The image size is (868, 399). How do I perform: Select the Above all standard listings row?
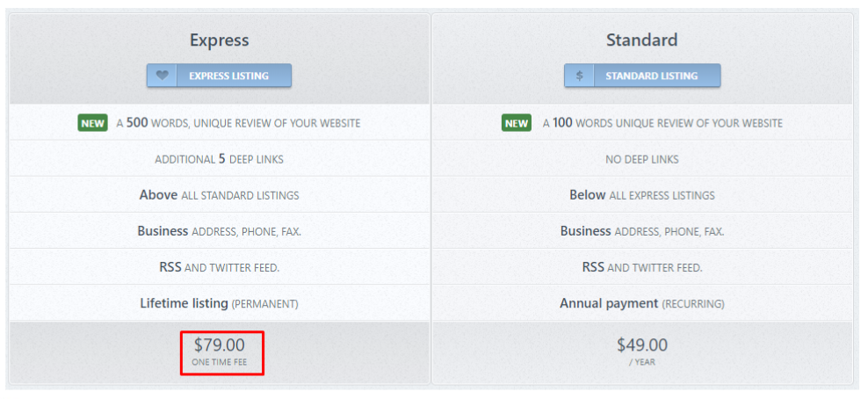pyautogui.click(x=219, y=195)
